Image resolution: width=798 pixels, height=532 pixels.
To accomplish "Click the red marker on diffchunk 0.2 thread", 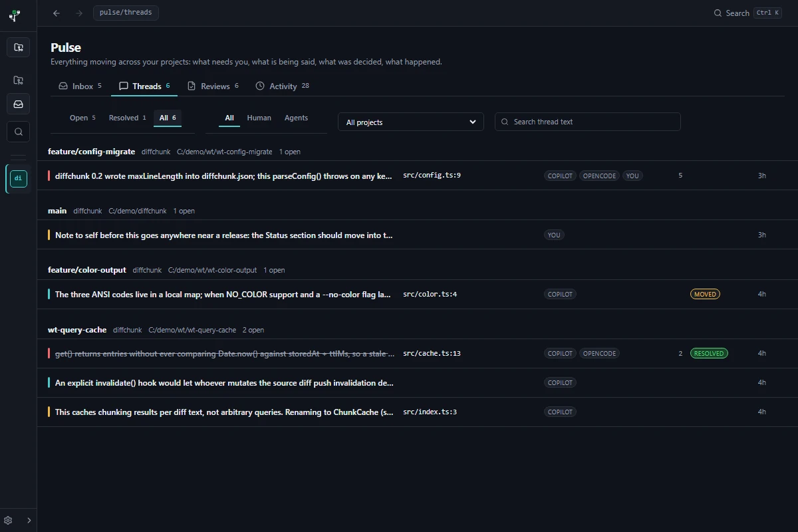I will point(49,176).
